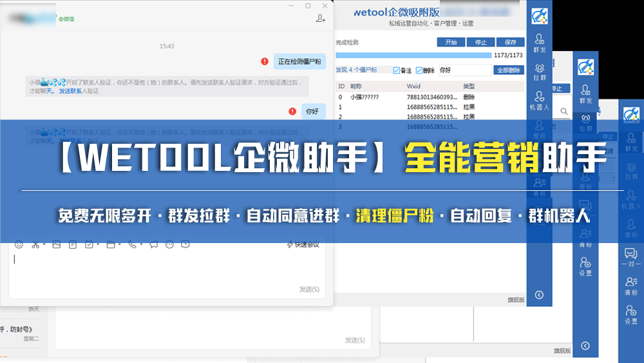The height and width of the screenshot is (363, 644).
Task: Click the 全部删除 button
Action: tap(508, 70)
